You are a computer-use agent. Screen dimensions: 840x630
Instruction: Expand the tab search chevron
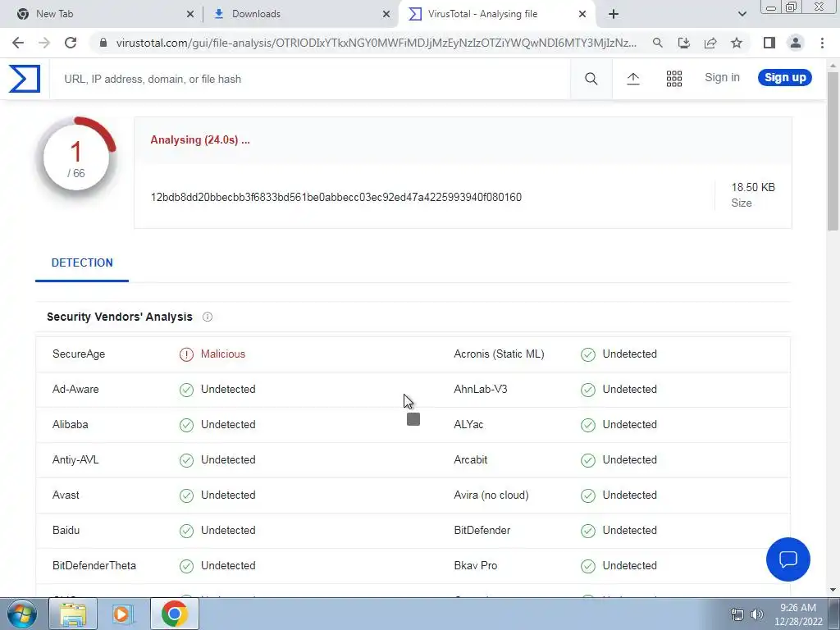pyautogui.click(x=742, y=14)
